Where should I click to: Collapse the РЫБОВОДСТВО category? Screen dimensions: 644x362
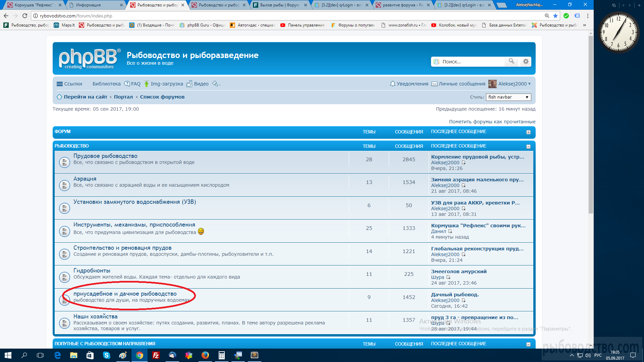pos(528,146)
